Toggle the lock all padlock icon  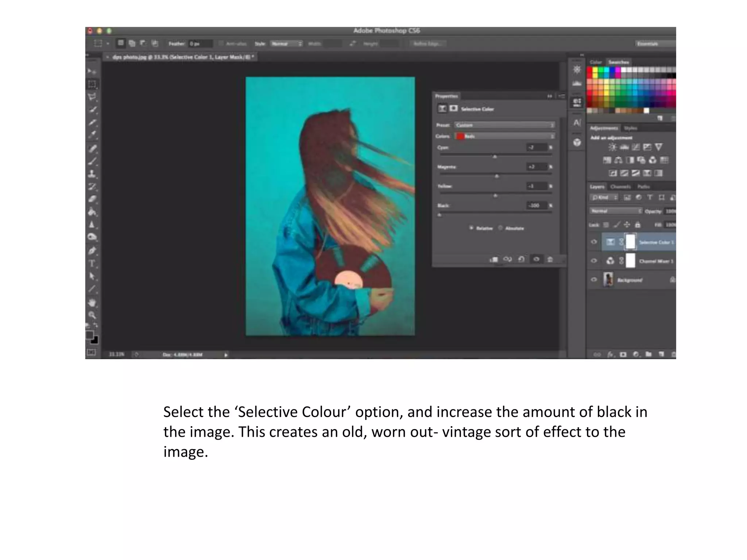click(637, 225)
